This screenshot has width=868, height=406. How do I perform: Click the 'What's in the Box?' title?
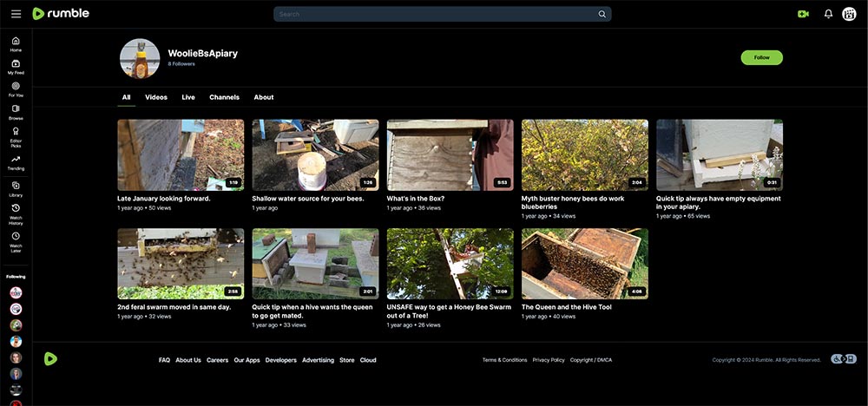[x=415, y=199]
